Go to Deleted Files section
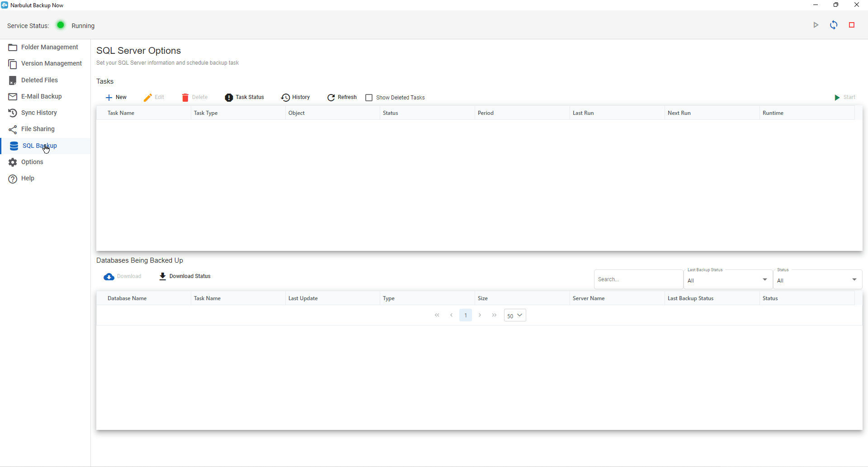Screen dimensions: 868x467 [45, 80]
